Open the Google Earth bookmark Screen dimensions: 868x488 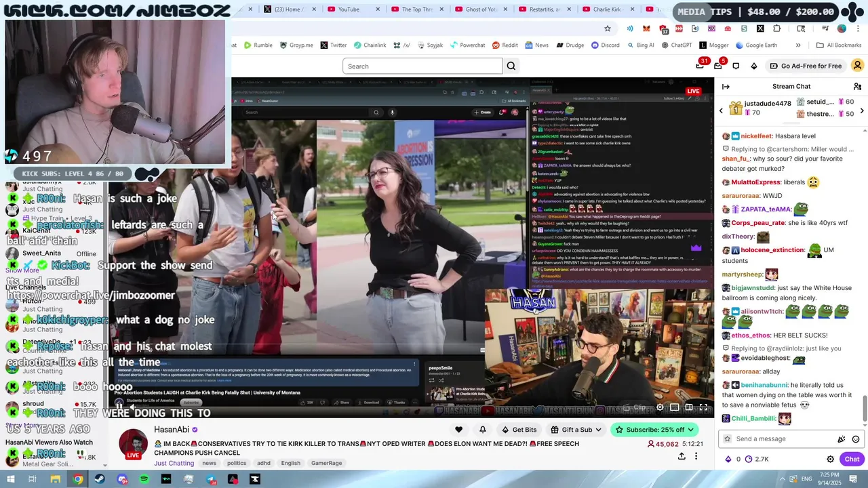756,45
